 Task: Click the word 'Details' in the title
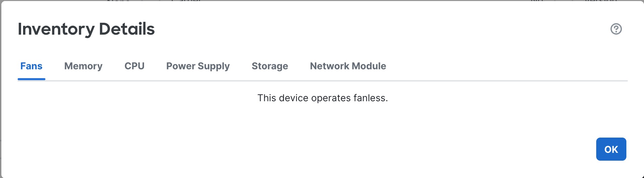127,29
